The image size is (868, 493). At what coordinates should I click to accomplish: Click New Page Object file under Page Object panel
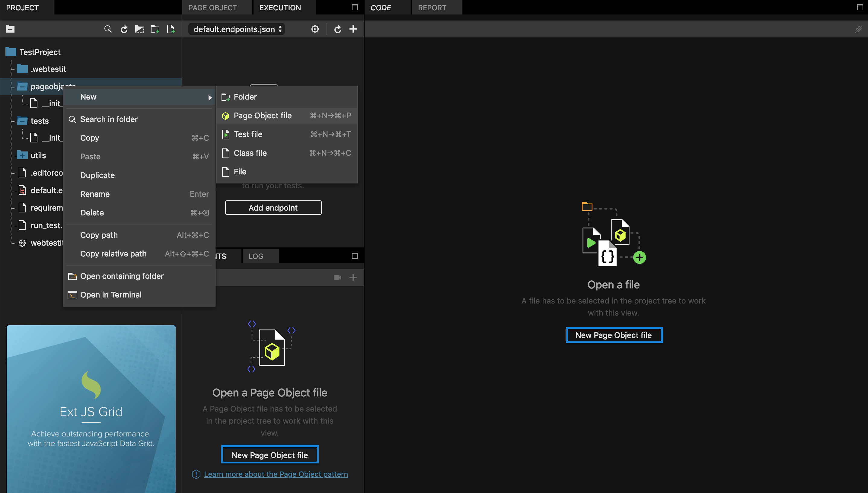(270, 455)
